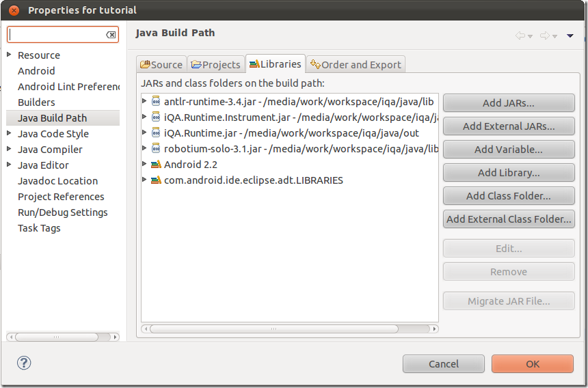The width and height of the screenshot is (588, 388).
Task: Click the library icon for com.android.ide.eclipse.adt.LIBRARIES
Action: (156, 180)
